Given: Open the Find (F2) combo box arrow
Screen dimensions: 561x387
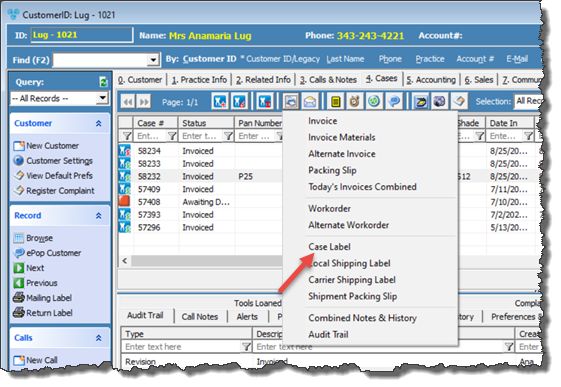Looking at the screenshot, I should coord(153,60).
